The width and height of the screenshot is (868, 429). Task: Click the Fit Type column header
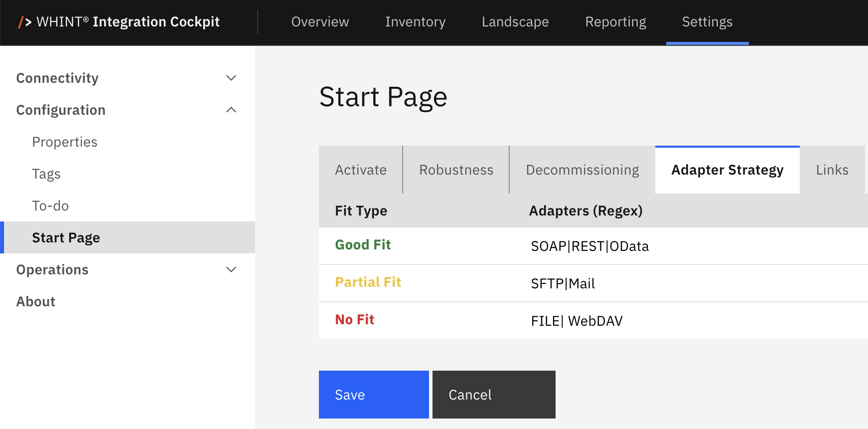point(361,211)
